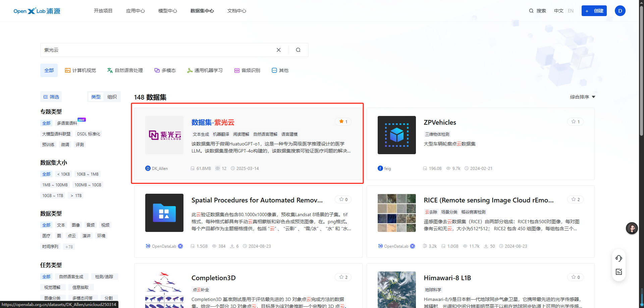Toggle the 筛选 filter panel
Viewport: 644px width, 308px height.
[51, 97]
